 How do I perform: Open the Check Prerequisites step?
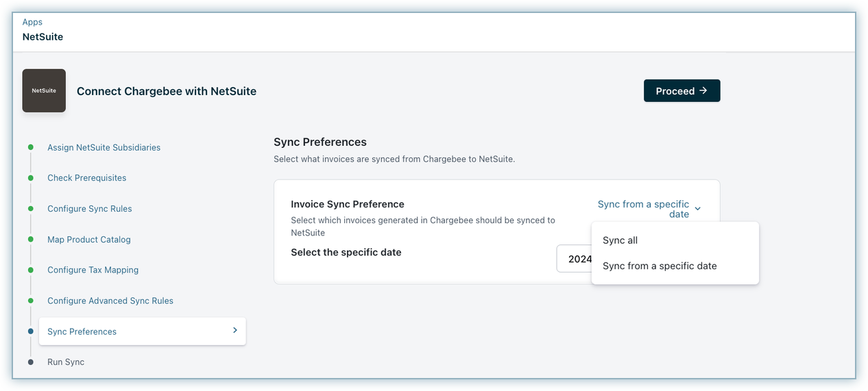point(86,178)
